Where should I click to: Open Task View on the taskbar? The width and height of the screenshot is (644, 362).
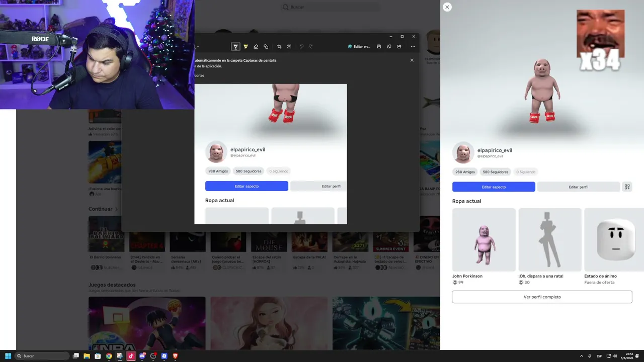(x=76, y=356)
